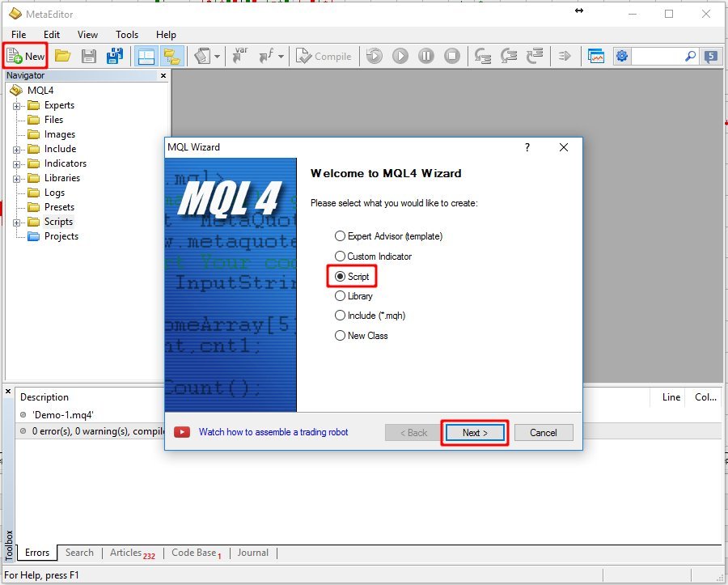Image resolution: width=728 pixels, height=585 pixels.
Task: Open the trading terminal chart icon
Action: tap(596, 56)
